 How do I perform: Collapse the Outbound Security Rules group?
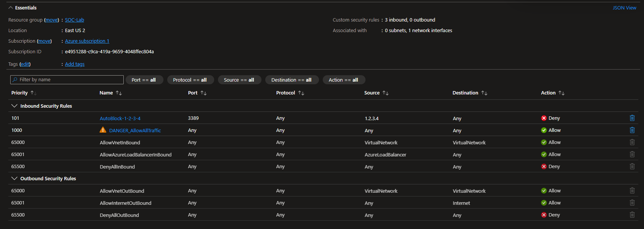(14, 179)
